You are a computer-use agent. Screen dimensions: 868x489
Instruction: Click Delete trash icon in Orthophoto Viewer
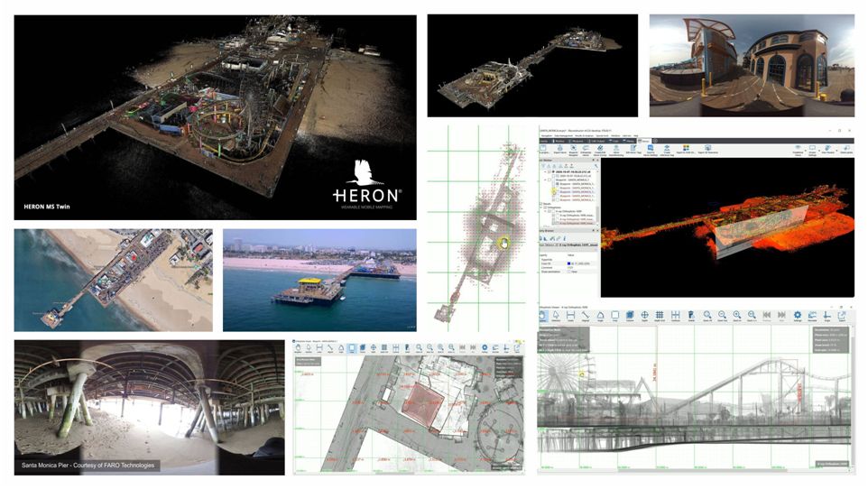click(691, 316)
